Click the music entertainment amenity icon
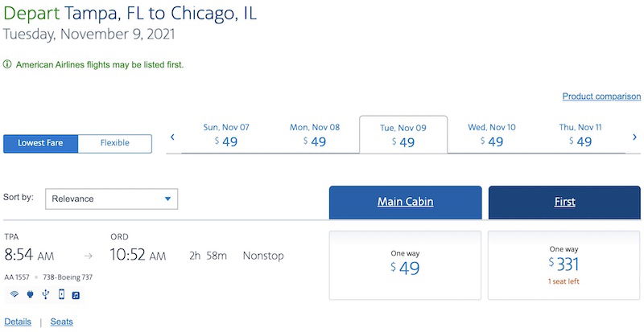The height and width of the screenshot is (332, 644). [76, 295]
